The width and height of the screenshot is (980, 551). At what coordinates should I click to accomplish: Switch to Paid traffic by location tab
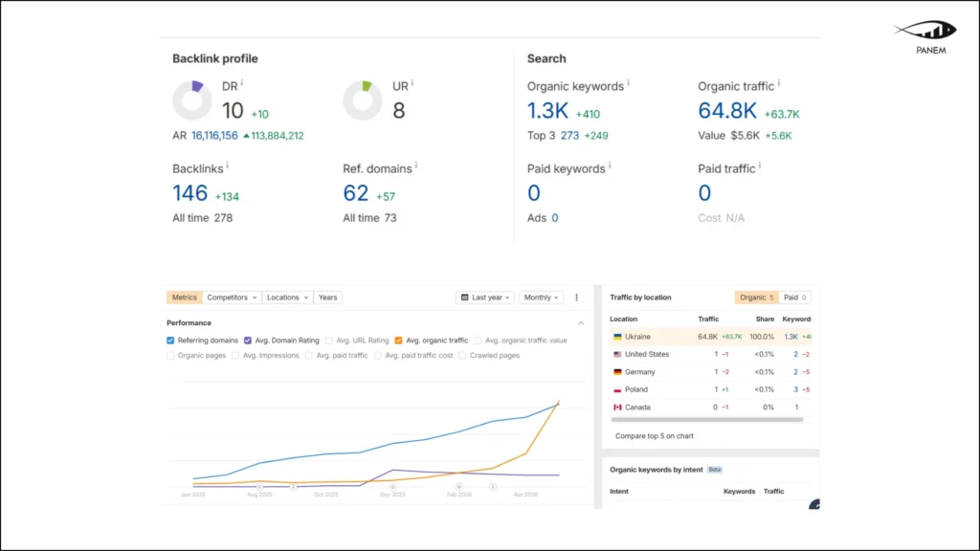[x=794, y=298]
